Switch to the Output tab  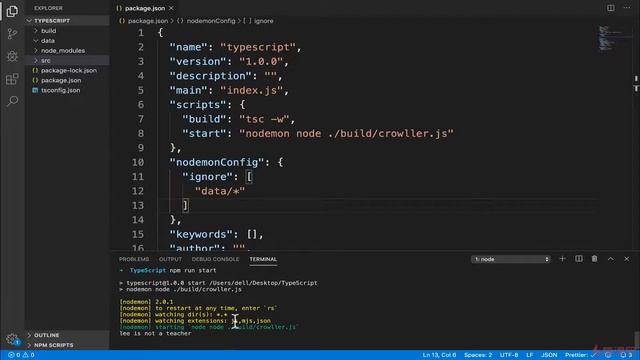pos(170,259)
